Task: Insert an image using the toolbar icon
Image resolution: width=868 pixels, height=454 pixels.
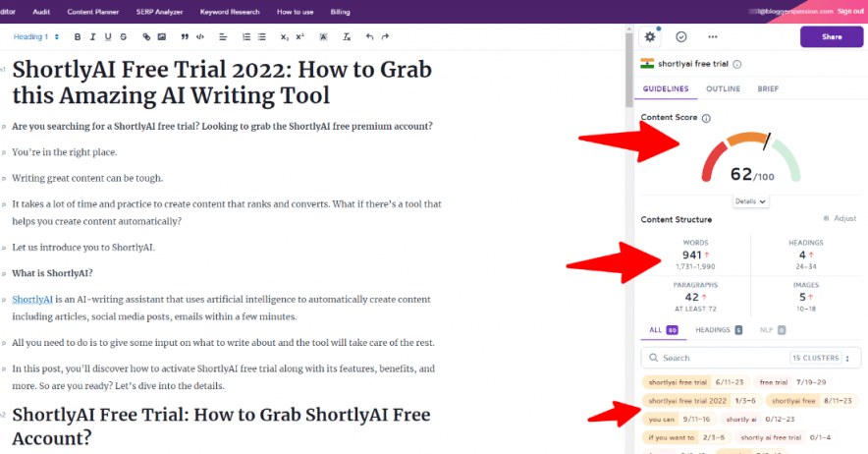Action: pos(161,36)
